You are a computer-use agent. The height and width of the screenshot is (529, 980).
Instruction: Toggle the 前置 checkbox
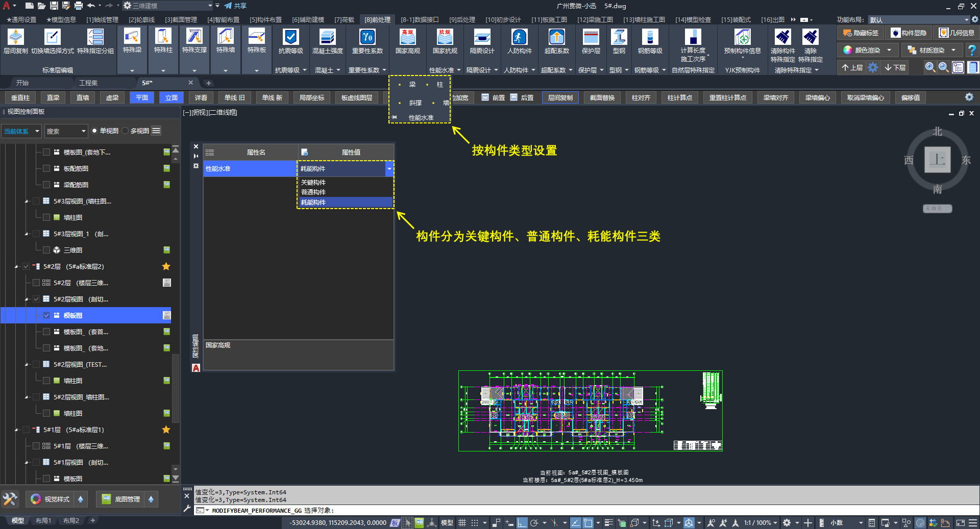(485, 97)
